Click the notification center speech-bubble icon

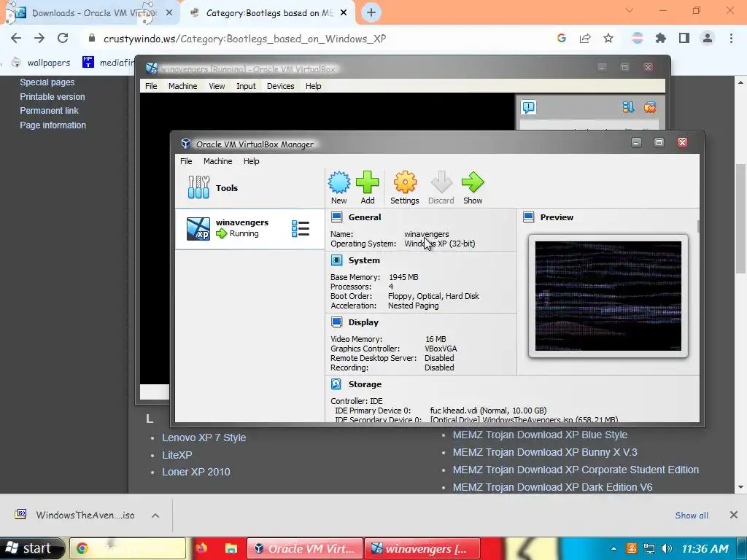pos(529,107)
